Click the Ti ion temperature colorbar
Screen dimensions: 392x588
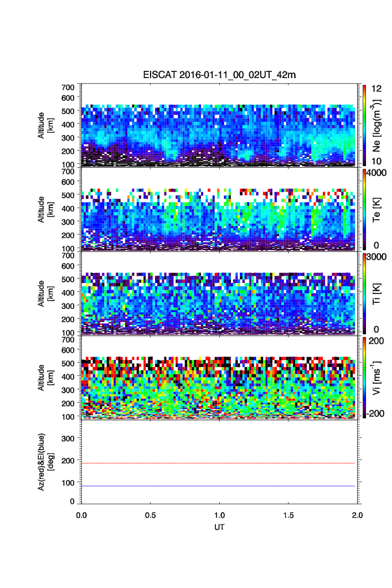click(364, 293)
